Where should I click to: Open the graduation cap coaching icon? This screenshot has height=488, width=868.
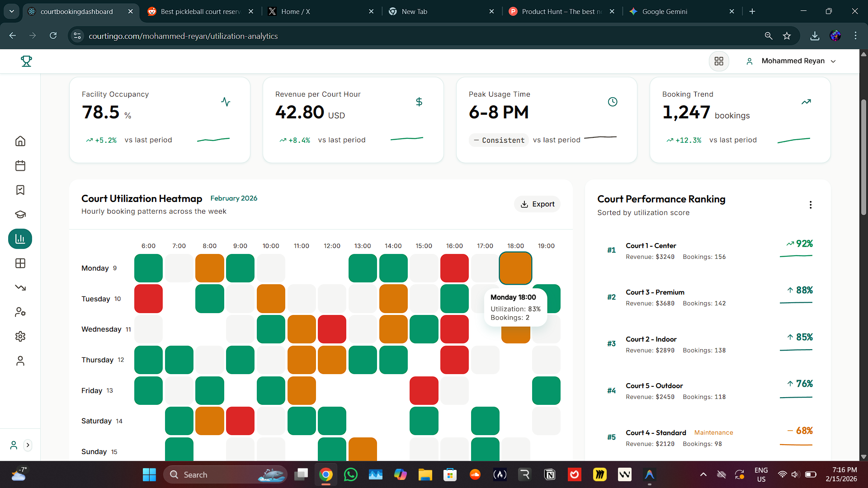[20, 214]
